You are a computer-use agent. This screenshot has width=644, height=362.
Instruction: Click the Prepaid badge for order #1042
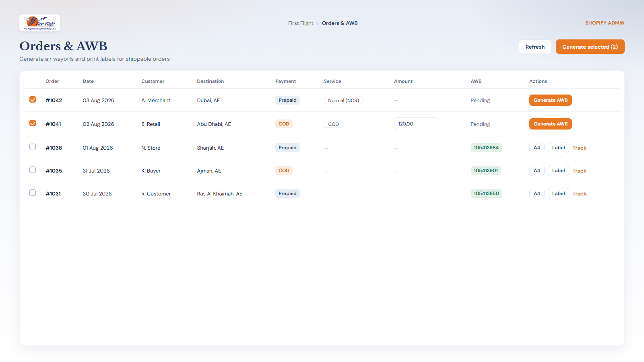[287, 100]
